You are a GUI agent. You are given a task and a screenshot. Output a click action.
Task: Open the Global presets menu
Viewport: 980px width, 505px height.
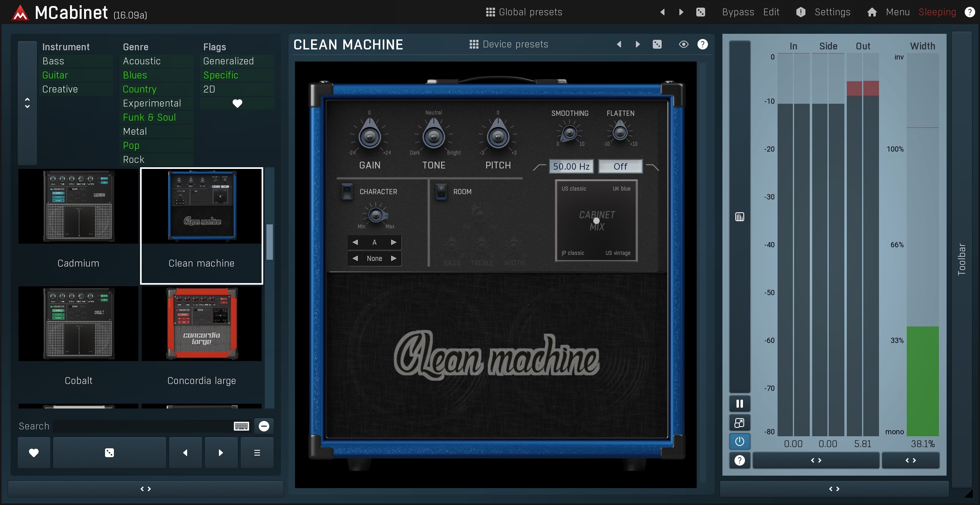[x=524, y=12]
